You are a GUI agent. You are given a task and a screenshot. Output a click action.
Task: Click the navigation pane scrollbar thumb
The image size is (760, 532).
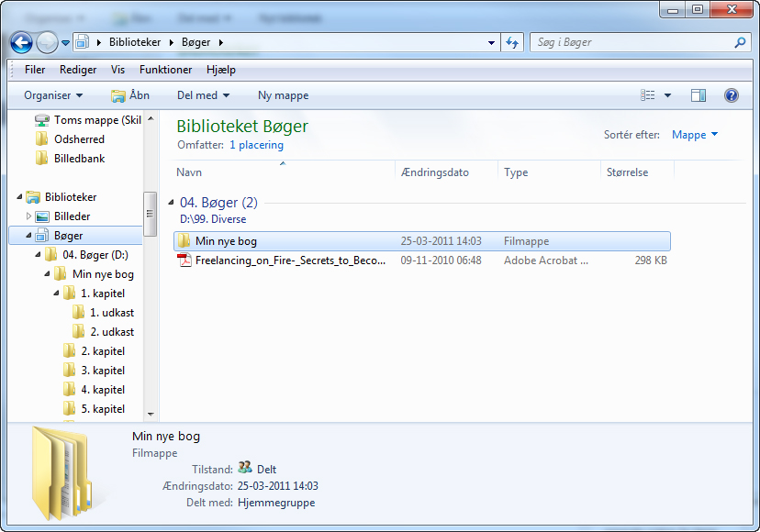click(x=150, y=214)
